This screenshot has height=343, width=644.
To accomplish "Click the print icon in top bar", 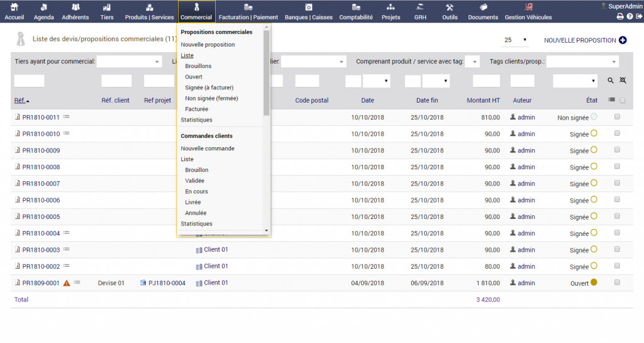I will (x=619, y=16).
